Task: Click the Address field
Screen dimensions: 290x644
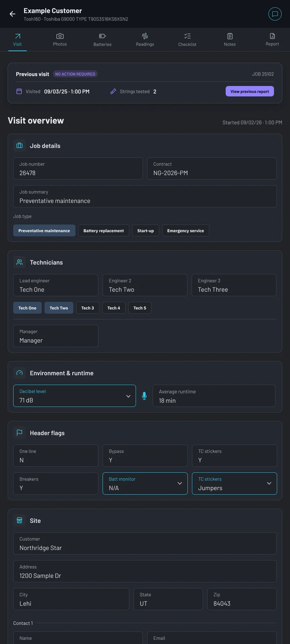Action: tap(145, 571)
